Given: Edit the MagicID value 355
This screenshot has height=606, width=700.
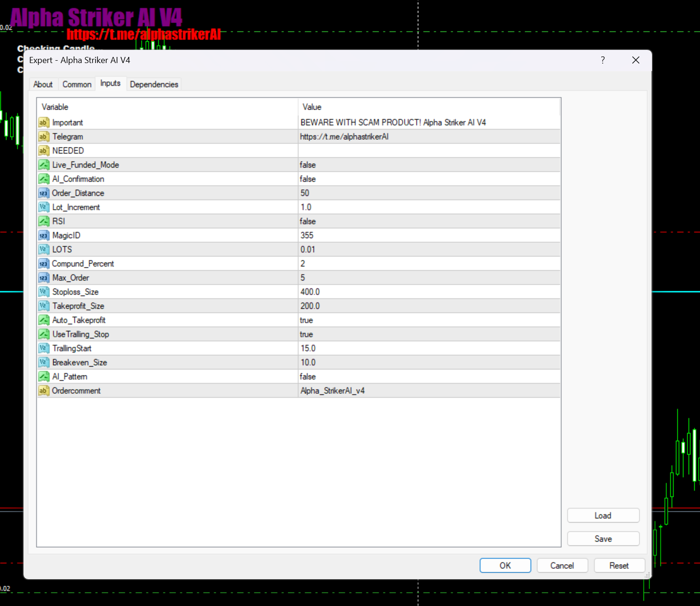Looking at the screenshot, I should [x=429, y=235].
